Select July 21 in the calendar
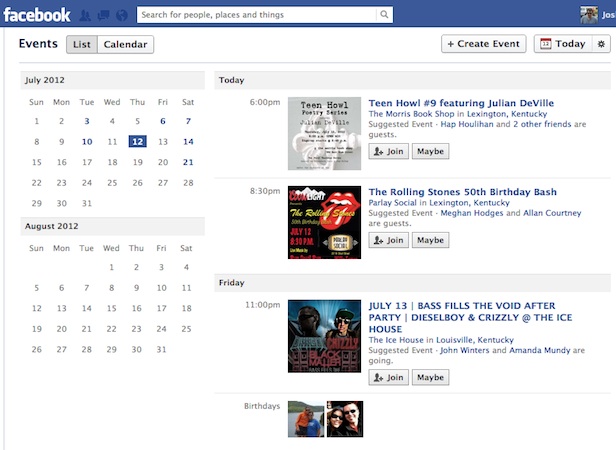616x450 pixels. point(188,162)
